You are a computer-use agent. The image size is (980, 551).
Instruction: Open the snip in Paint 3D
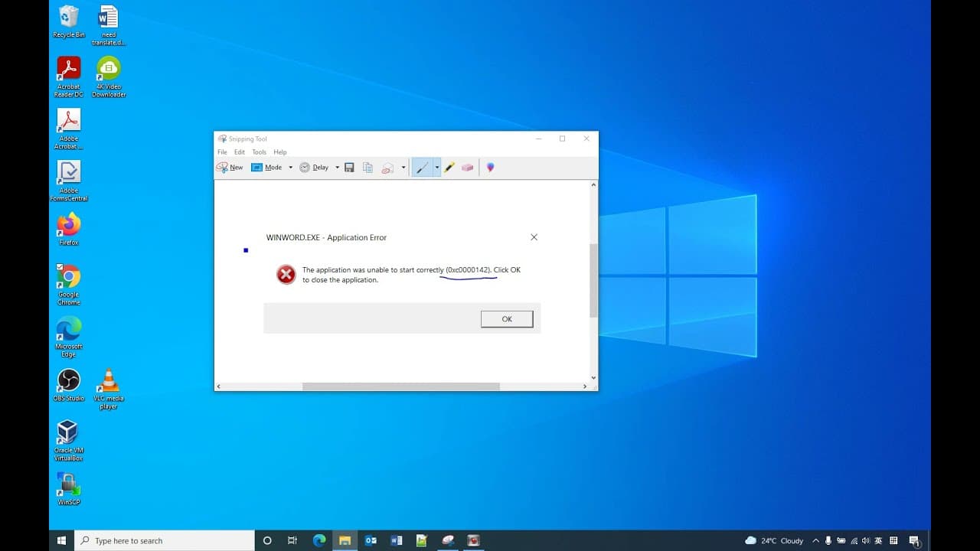click(x=490, y=168)
